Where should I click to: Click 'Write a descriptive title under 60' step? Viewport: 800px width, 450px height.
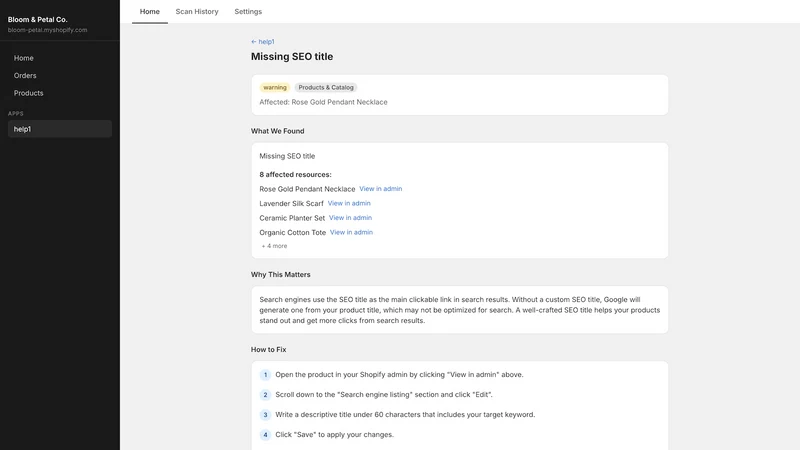tap(405, 415)
